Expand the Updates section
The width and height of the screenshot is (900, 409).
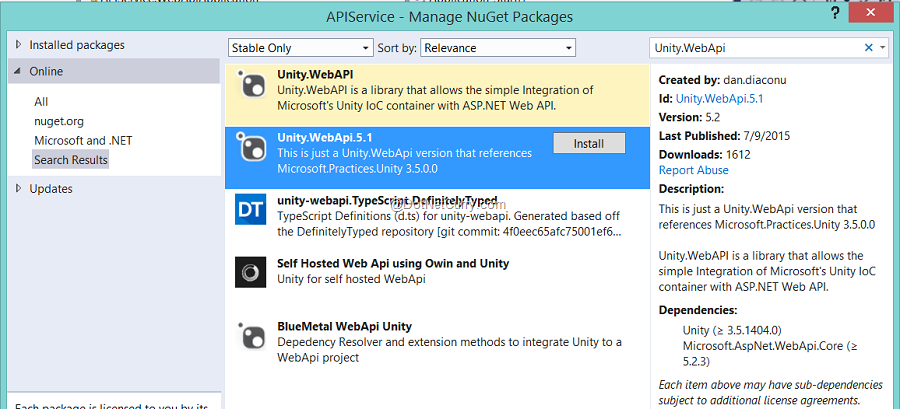click(x=18, y=188)
